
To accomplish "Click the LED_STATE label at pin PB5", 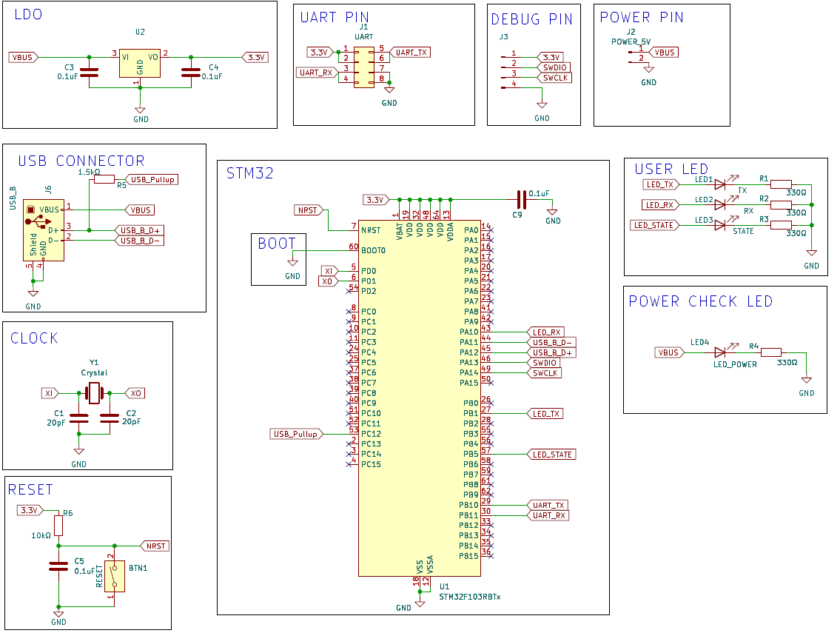I will point(552,455).
